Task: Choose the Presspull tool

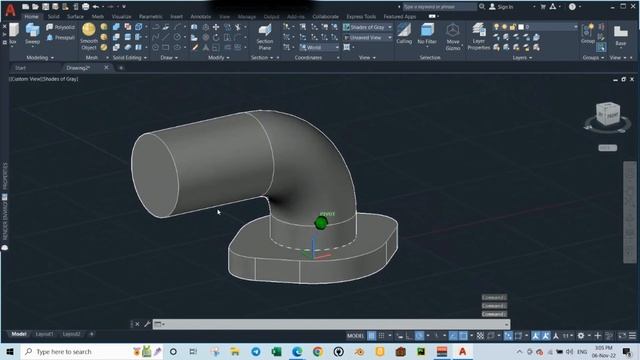Action: 61,38
